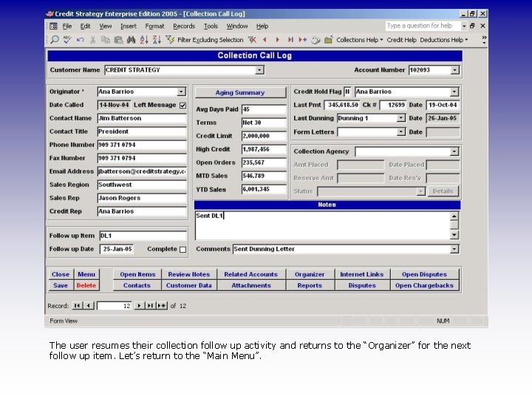This screenshot has height=399, width=532.
Task: Click the mouse-shaped toolbar icon
Action: pos(316,40)
